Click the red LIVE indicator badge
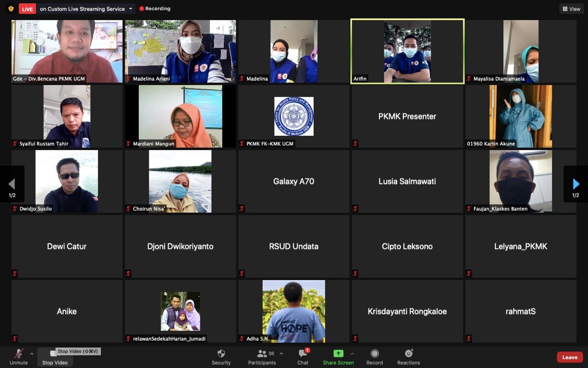 (x=27, y=9)
